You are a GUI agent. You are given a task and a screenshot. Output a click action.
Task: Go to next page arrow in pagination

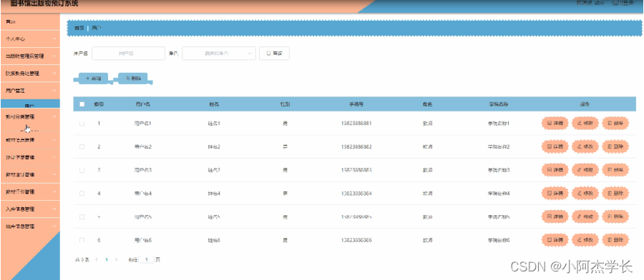(x=116, y=259)
